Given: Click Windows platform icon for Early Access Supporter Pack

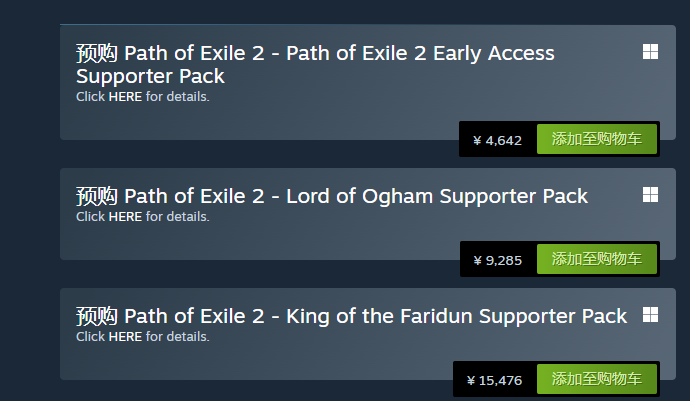Looking at the screenshot, I should pyautogui.click(x=650, y=52).
